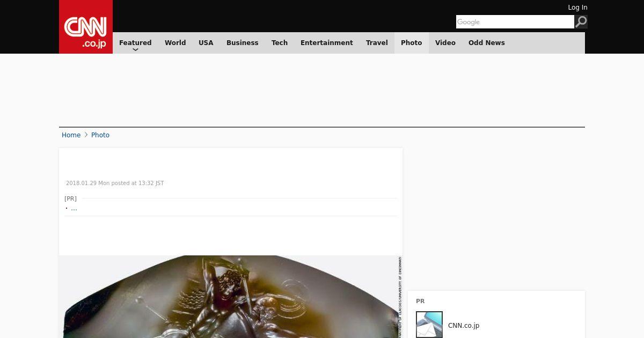Go to Odd News section

point(487,43)
